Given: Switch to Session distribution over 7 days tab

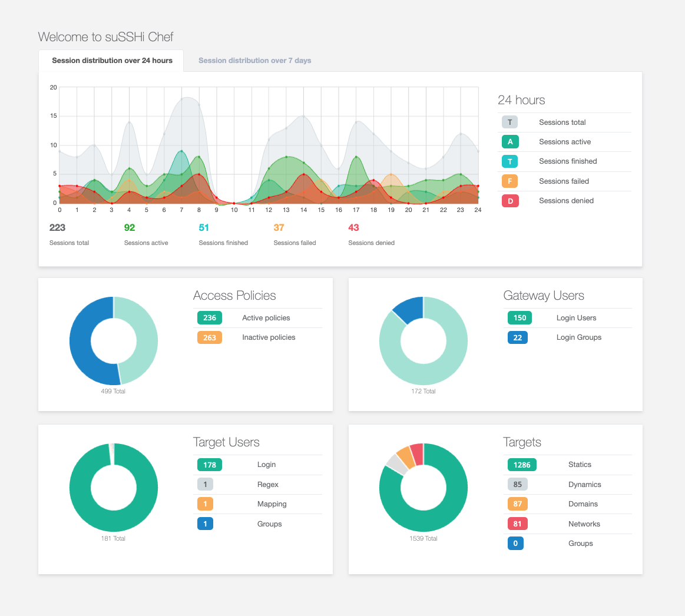Looking at the screenshot, I should point(254,60).
